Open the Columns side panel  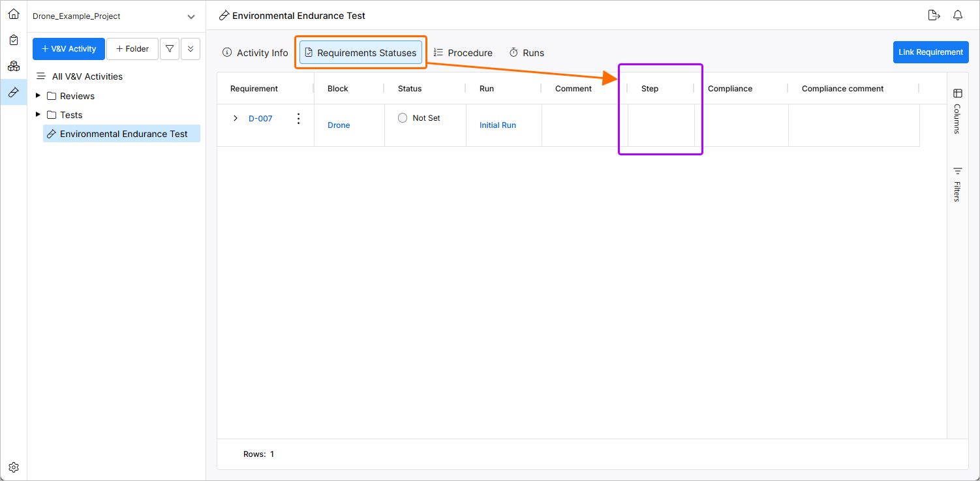tap(957, 110)
